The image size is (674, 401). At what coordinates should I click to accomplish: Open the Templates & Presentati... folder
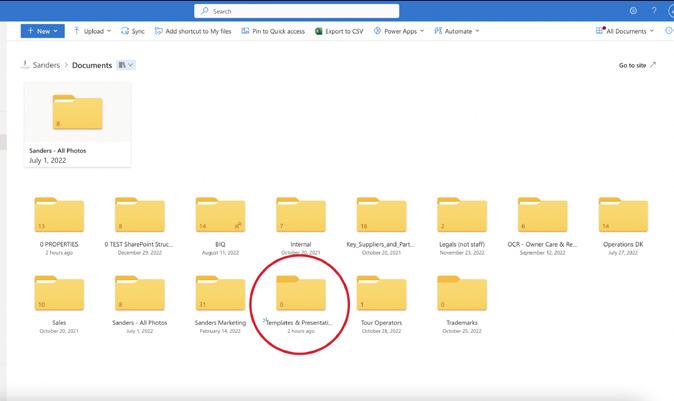coord(301,293)
